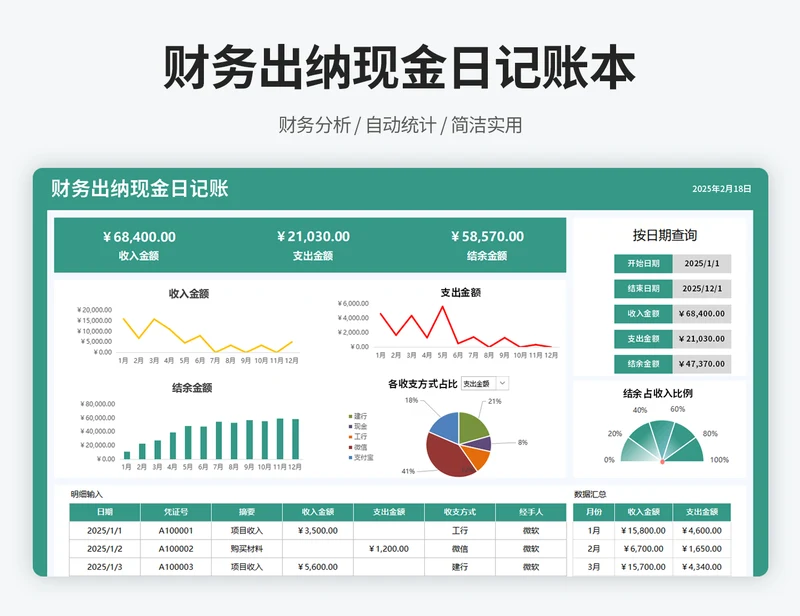Select the ¥15,800.00 cell in 数据汇总

643,531
